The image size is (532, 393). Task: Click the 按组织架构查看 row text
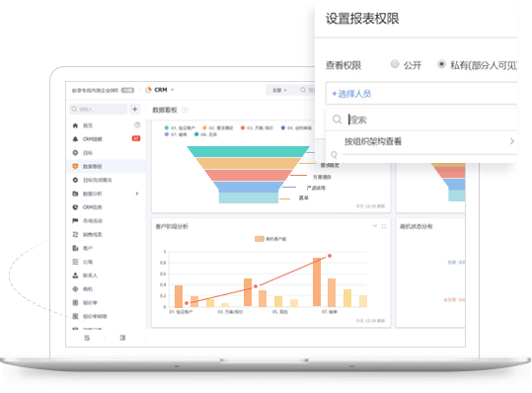(x=373, y=141)
